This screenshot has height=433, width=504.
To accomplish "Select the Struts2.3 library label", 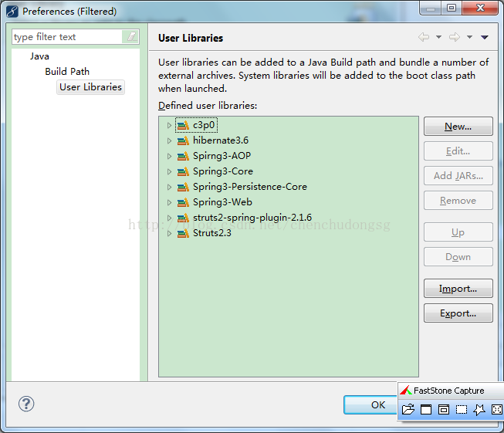I will coord(211,233).
